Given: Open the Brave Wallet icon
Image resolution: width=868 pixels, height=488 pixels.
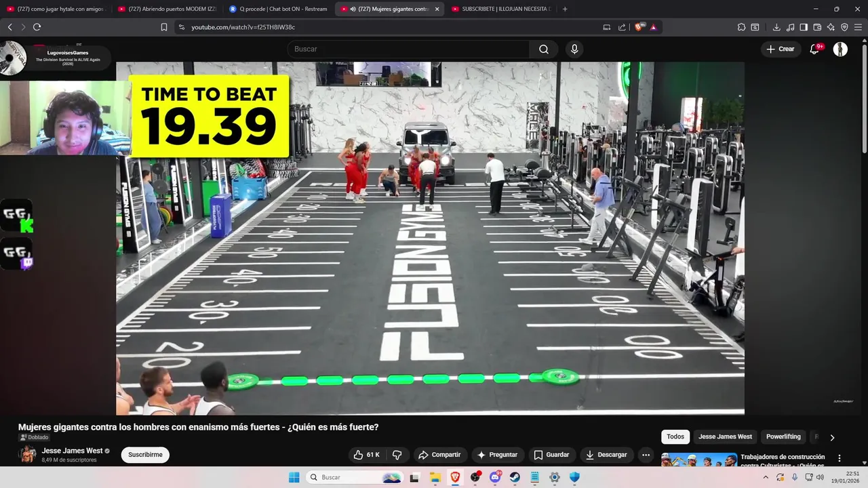Looking at the screenshot, I should pyautogui.click(x=817, y=27).
